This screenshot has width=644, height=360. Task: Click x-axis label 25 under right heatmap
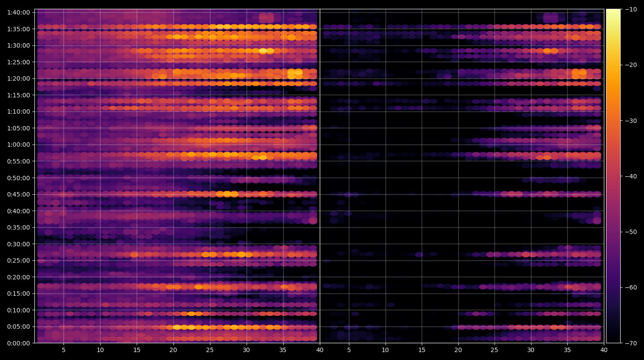coord(494,350)
